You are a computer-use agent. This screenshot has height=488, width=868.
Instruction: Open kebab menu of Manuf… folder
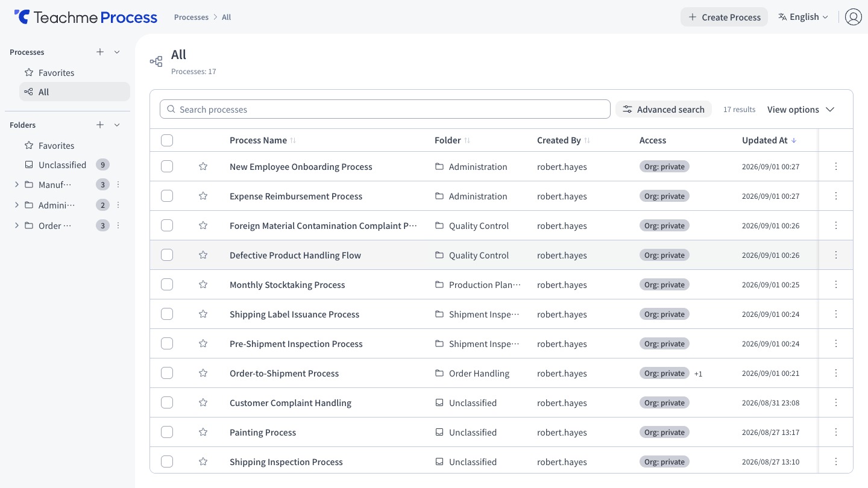pyautogui.click(x=118, y=184)
